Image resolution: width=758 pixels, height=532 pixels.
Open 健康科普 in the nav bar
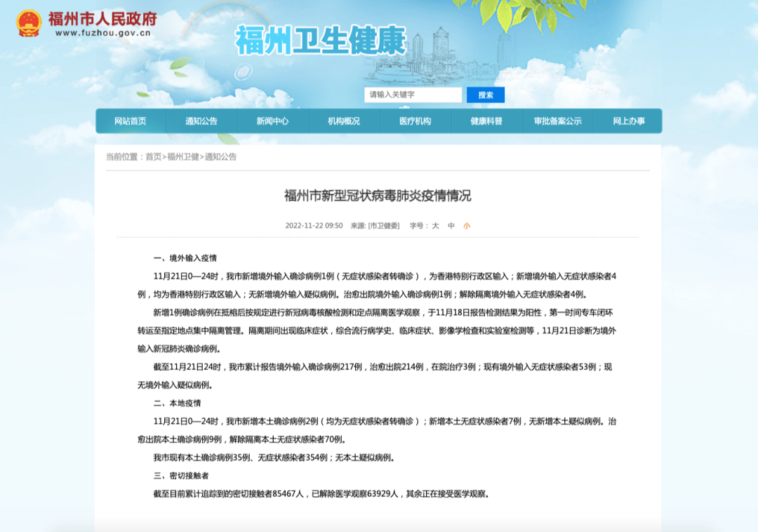point(486,121)
